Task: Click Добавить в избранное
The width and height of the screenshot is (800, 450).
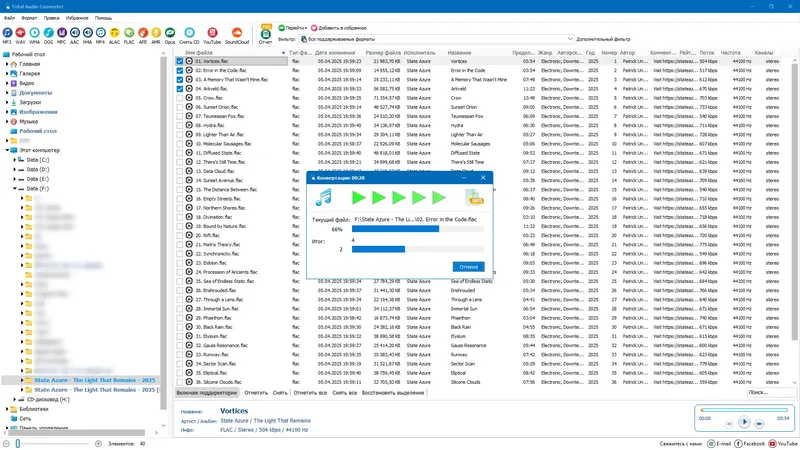Action: (x=339, y=28)
